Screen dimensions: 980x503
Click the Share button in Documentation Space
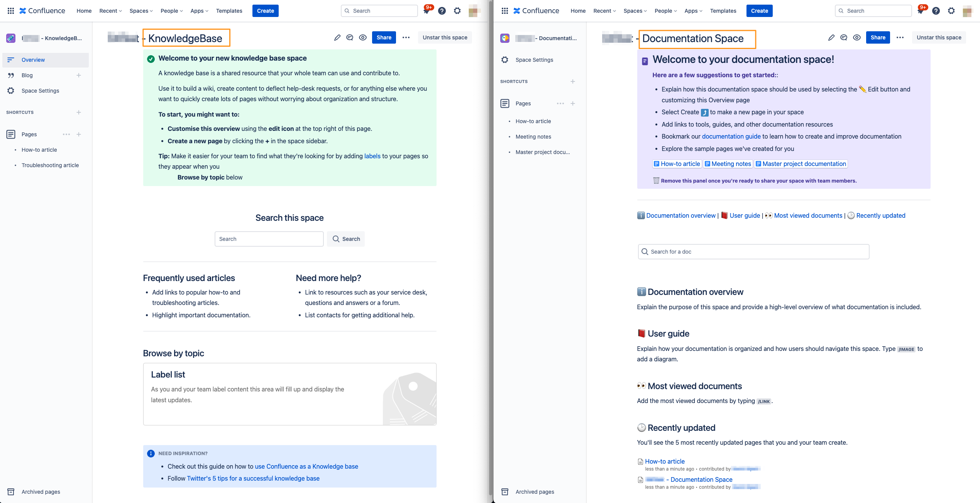[x=878, y=37]
